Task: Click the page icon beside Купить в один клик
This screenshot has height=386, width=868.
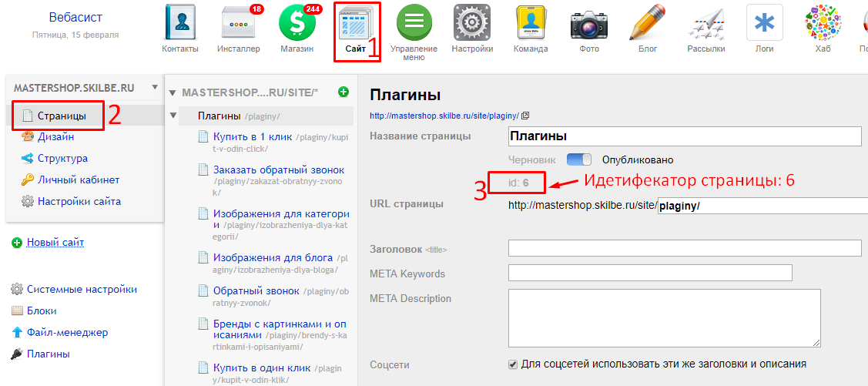Action: [x=203, y=368]
